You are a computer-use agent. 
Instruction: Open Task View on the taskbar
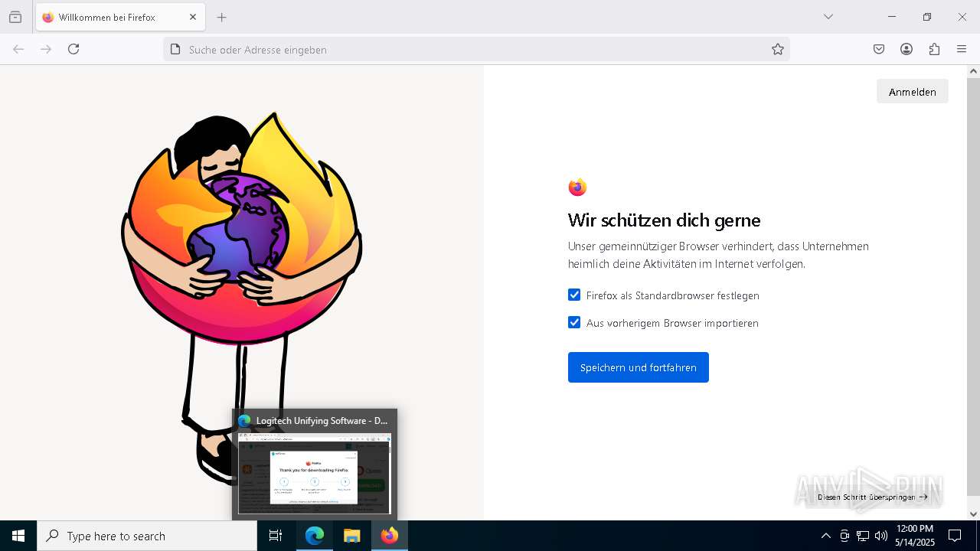(x=276, y=536)
